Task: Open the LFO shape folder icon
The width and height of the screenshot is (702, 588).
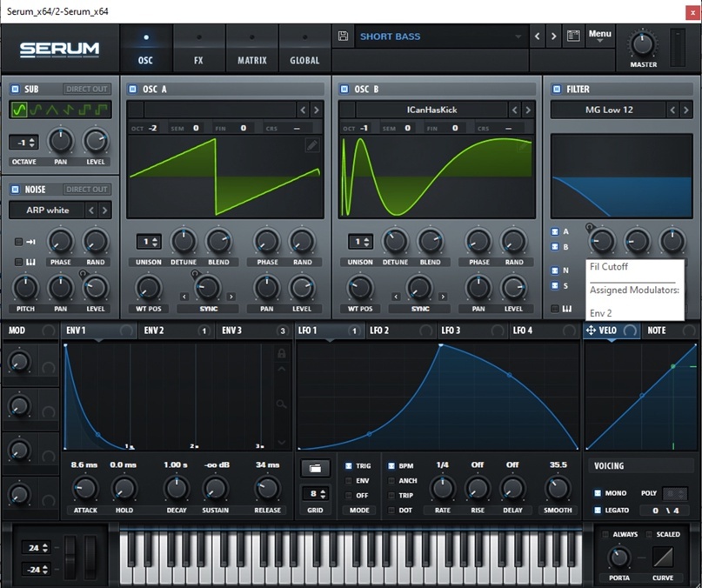Action: (315, 469)
